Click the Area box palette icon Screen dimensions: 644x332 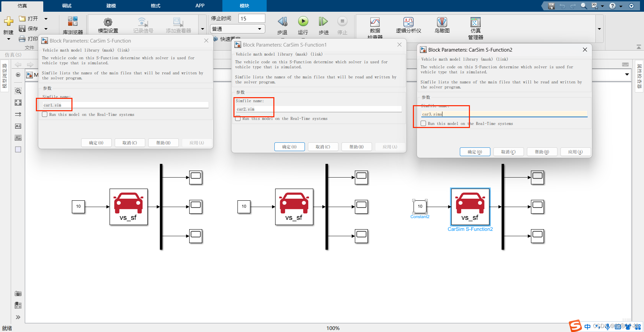pos(18,149)
